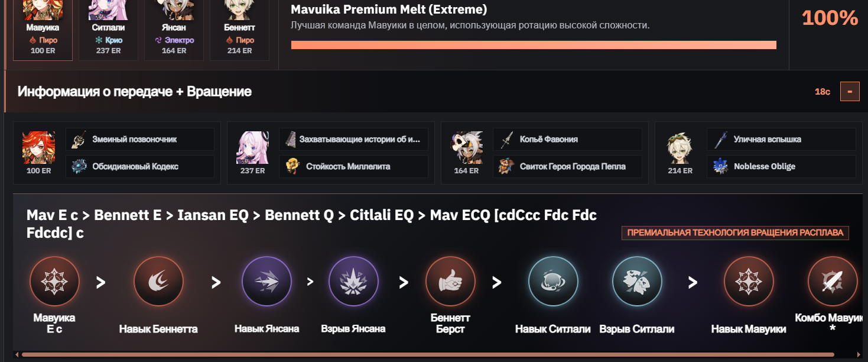868x362 pixels.
Task: Click the Беннетт Берст thumbs-up icon
Action: click(450, 282)
